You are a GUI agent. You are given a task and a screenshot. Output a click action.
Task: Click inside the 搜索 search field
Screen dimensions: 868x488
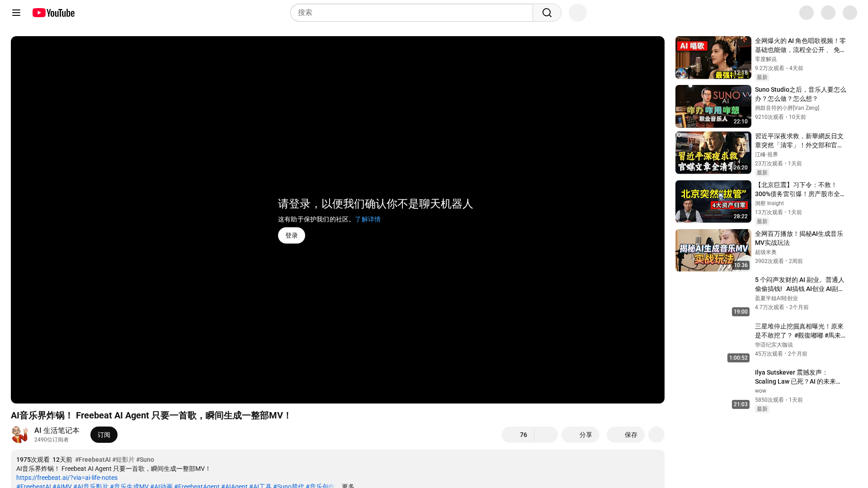pyautogui.click(x=411, y=13)
